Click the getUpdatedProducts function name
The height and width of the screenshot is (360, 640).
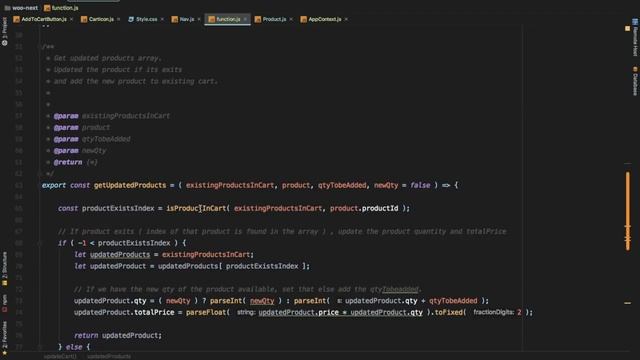coord(130,185)
